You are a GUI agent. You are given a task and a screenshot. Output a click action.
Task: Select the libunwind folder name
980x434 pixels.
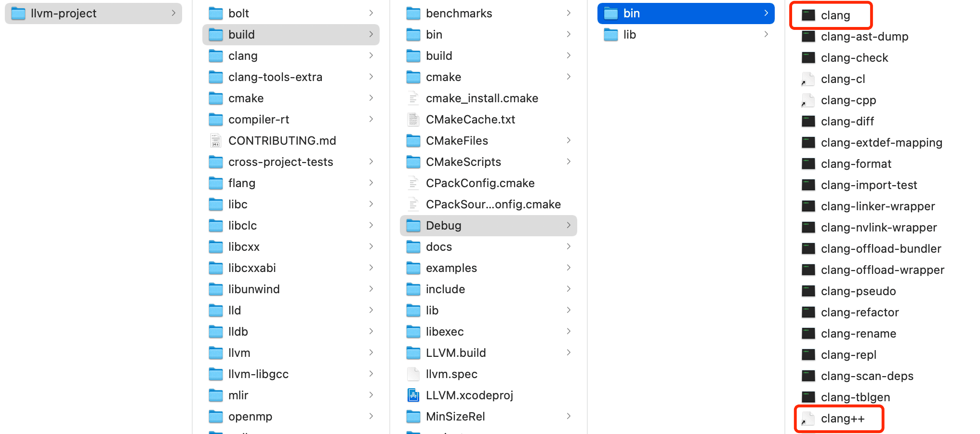[254, 289]
